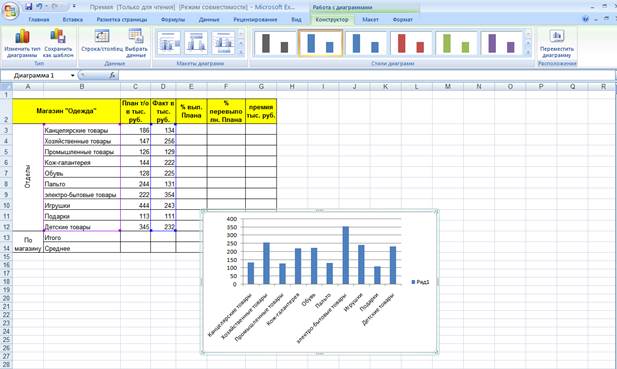This screenshot has height=369, width=617.
Task: Switch to the Конструктор chart tab
Action: pos(332,19)
